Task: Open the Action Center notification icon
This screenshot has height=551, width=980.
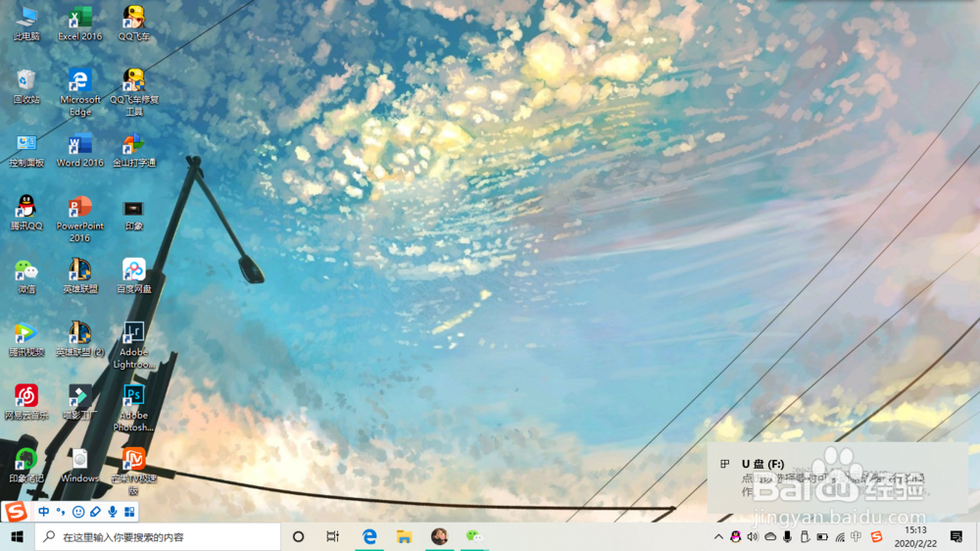Action: point(956,536)
